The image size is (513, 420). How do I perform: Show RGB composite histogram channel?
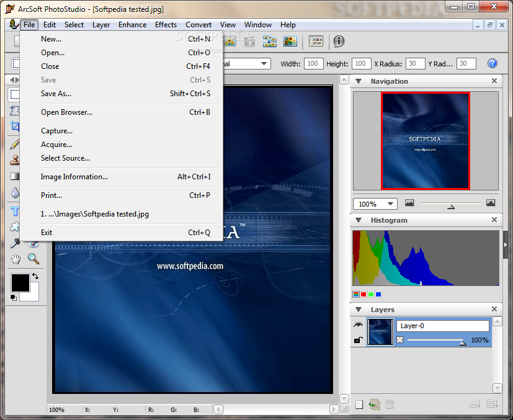click(x=356, y=295)
